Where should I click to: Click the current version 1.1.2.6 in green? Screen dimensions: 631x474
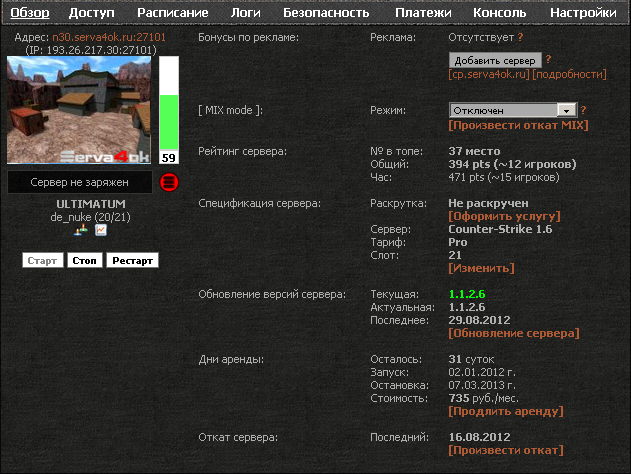pyautogui.click(x=467, y=294)
